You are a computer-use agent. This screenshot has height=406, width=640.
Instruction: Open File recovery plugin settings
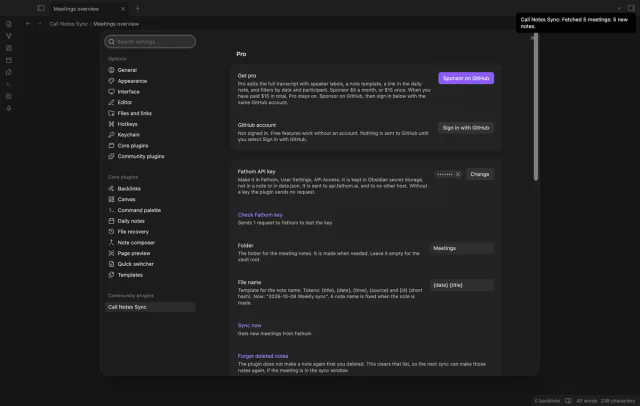tap(150, 231)
